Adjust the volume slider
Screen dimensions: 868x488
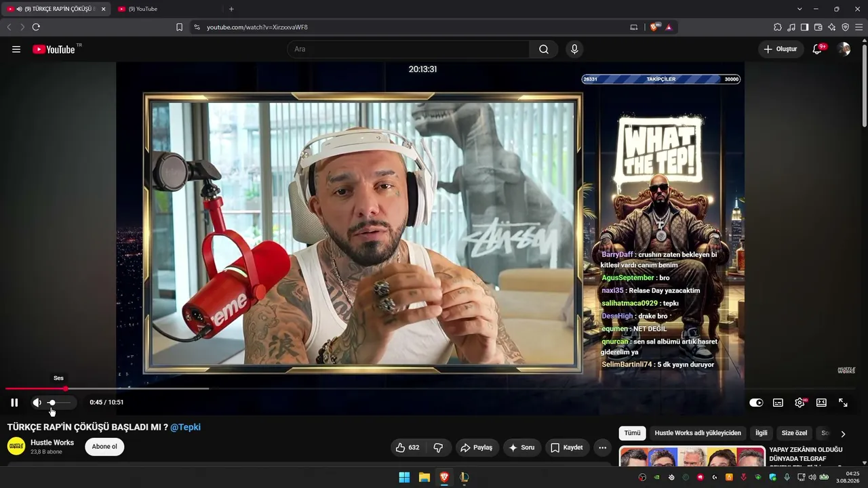coord(60,403)
